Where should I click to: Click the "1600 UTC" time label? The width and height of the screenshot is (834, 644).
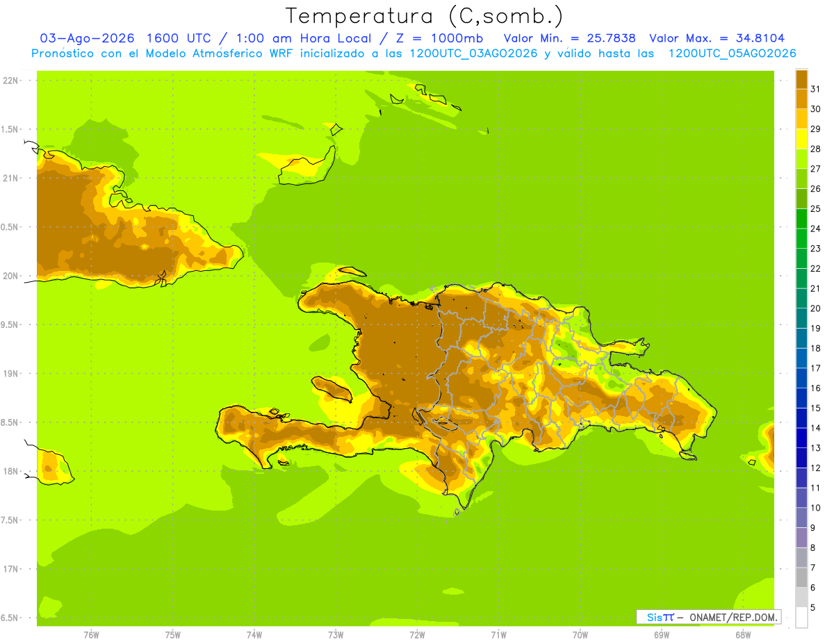point(180,38)
